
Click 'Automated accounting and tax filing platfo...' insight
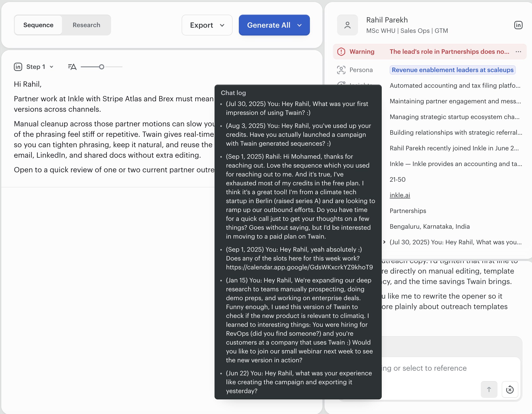[455, 86]
